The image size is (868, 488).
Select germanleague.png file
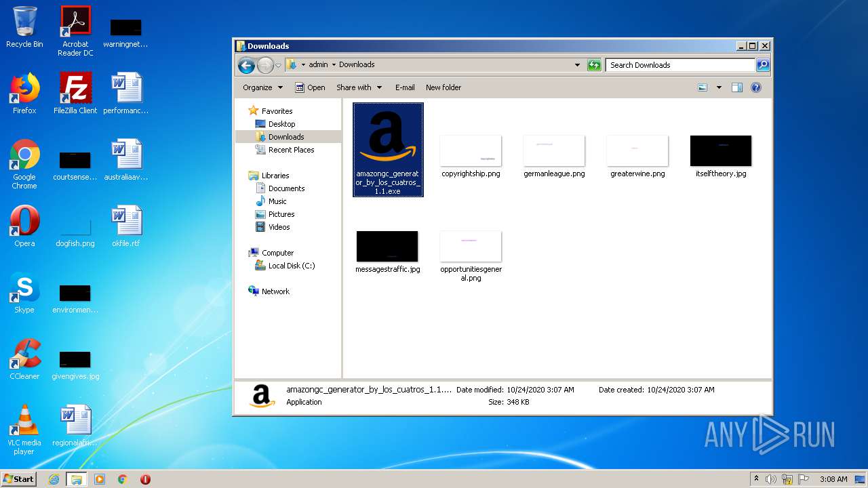pyautogui.click(x=554, y=157)
